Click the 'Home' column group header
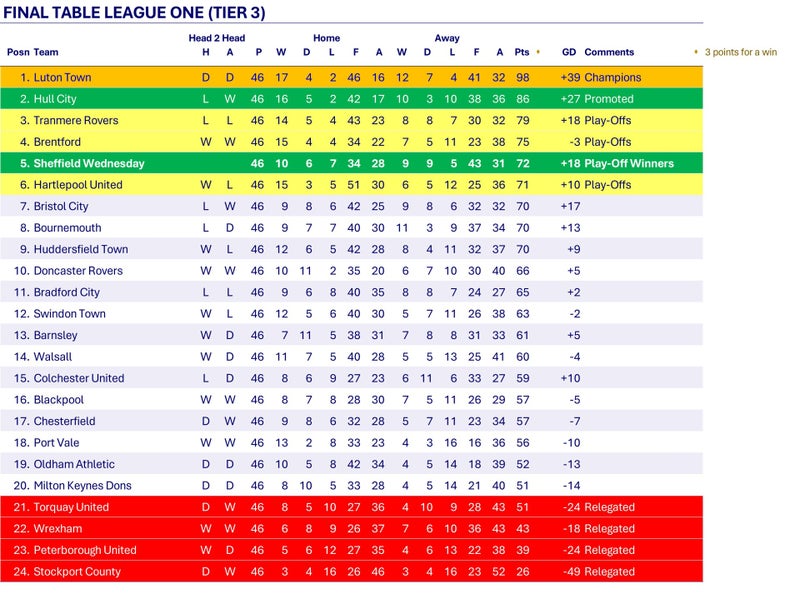 pos(326,38)
